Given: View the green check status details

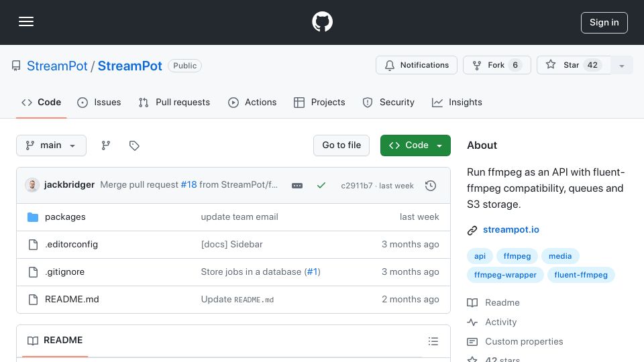Looking at the screenshot, I should (321, 186).
